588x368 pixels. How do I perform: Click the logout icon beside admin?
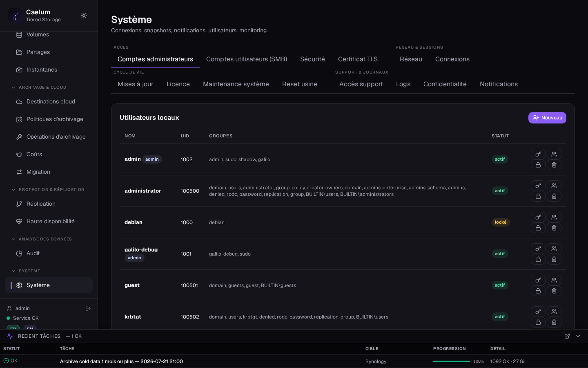88,308
